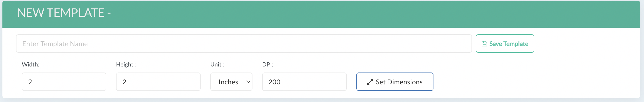Click the Save Template text label
The height and width of the screenshot is (102, 644).
[509, 44]
